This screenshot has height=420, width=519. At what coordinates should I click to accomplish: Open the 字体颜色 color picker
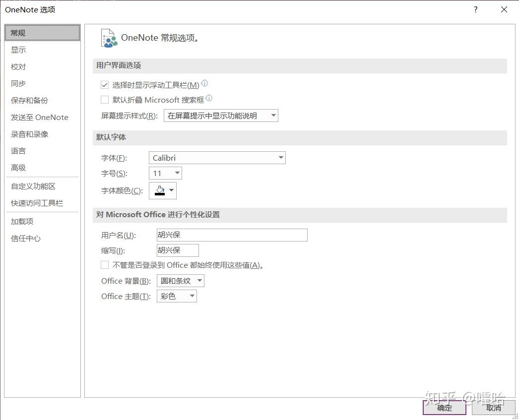coord(163,190)
